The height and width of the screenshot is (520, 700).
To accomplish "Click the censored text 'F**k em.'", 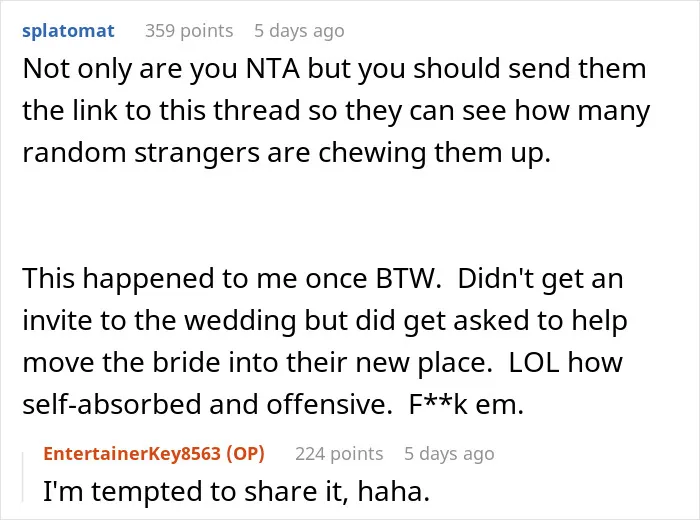I will pos(466,404).
